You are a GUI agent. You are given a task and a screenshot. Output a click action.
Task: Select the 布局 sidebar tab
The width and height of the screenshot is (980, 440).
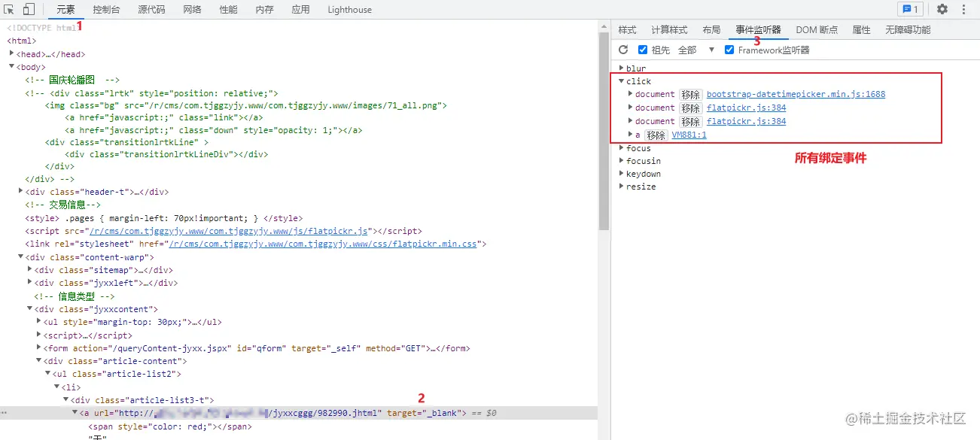[x=711, y=30]
